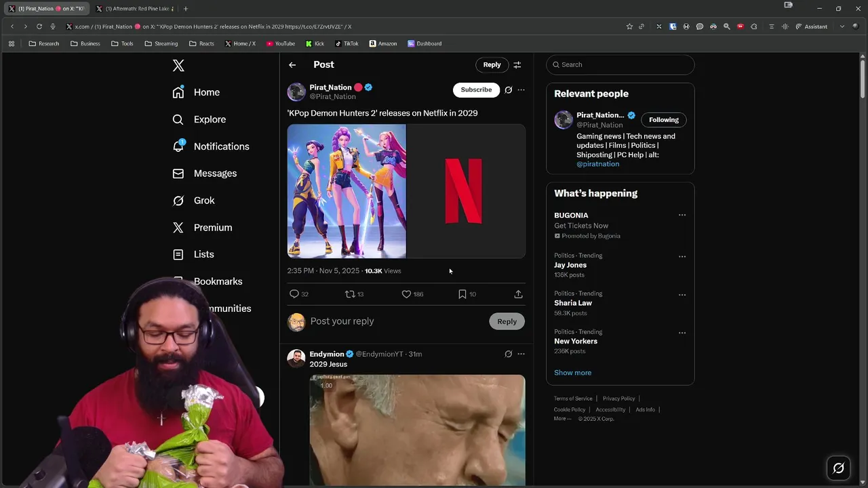This screenshot has height=488, width=868.
Task: Click Show more under trends
Action: pyautogui.click(x=572, y=373)
